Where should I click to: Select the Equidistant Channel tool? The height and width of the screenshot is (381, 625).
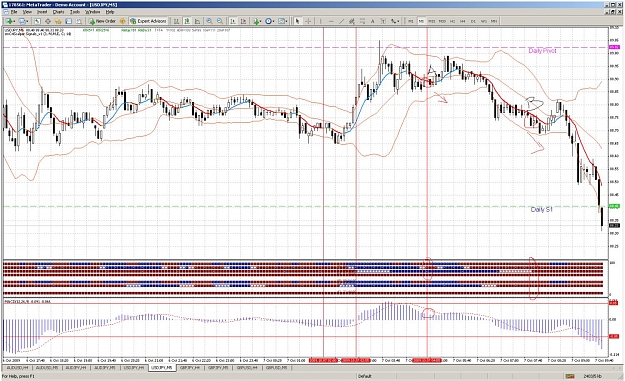(352, 21)
